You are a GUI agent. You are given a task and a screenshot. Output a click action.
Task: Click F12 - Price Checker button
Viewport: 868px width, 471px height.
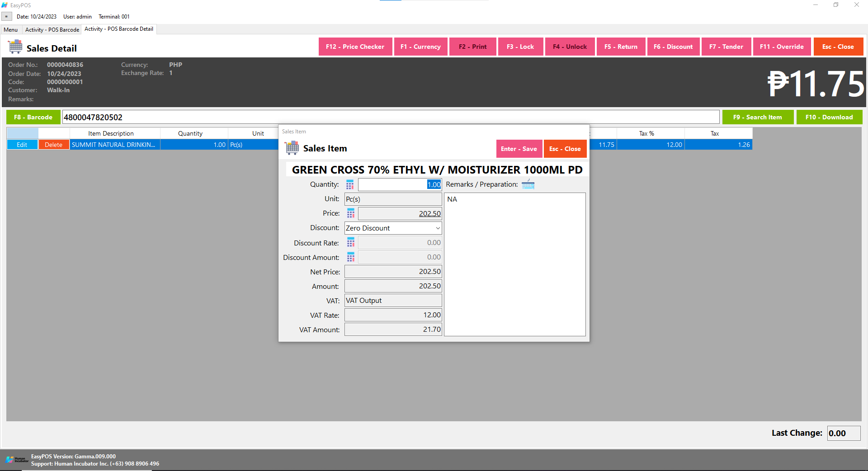(355, 47)
